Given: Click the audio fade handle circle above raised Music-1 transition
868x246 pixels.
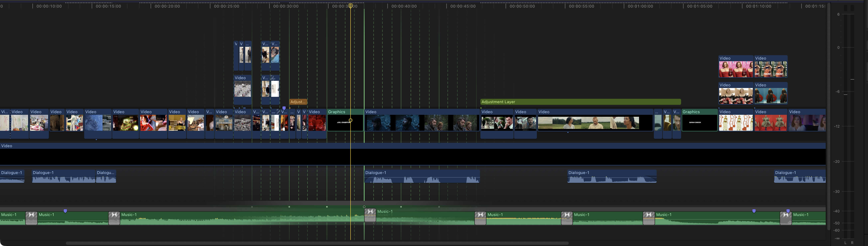Looking at the screenshot, I should 364,207.
